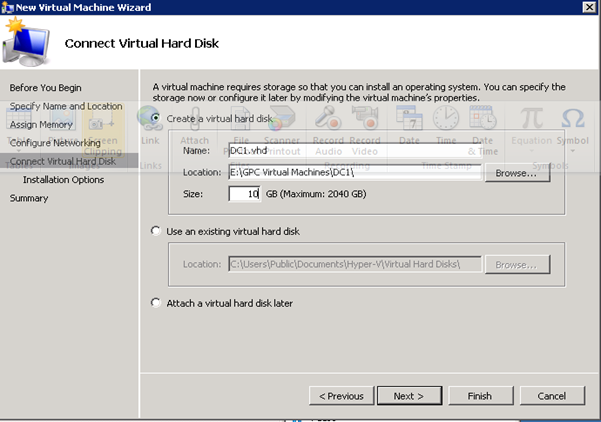Open the 'Before You Begin' wizard step
Viewport: 601px width, 422px height.
(45, 88)
